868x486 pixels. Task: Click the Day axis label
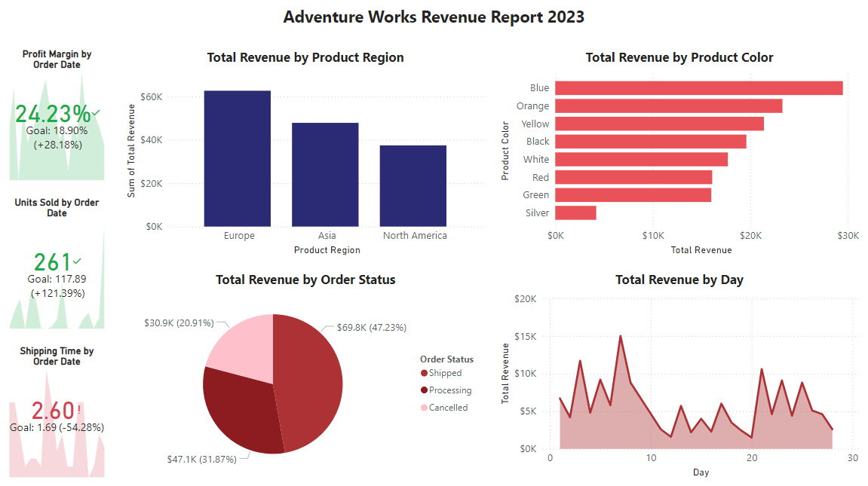pyautogui.click(x=701, y=472)
